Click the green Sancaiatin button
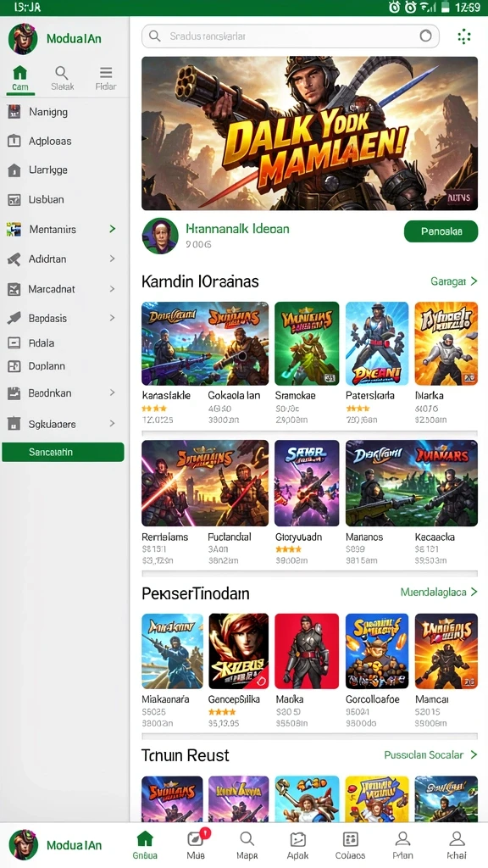The width and height of the screenshot is (488, 868). (63, 453)
